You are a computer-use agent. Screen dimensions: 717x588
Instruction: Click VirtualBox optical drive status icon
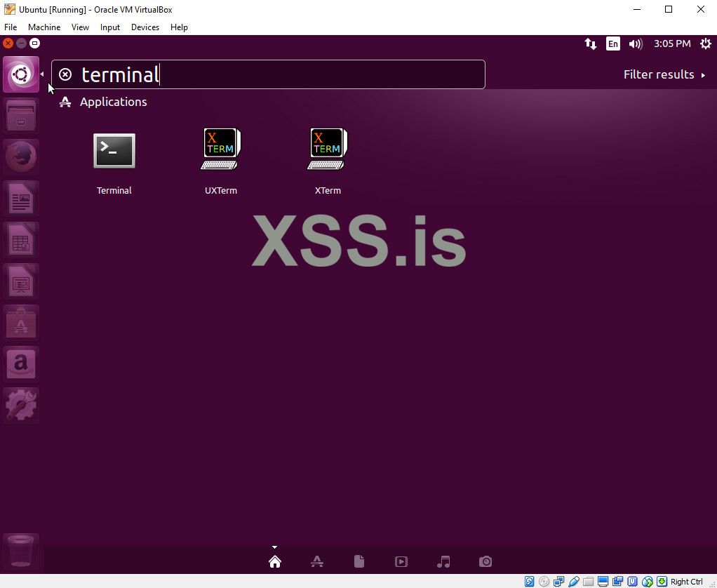click(x=544, y=582)
